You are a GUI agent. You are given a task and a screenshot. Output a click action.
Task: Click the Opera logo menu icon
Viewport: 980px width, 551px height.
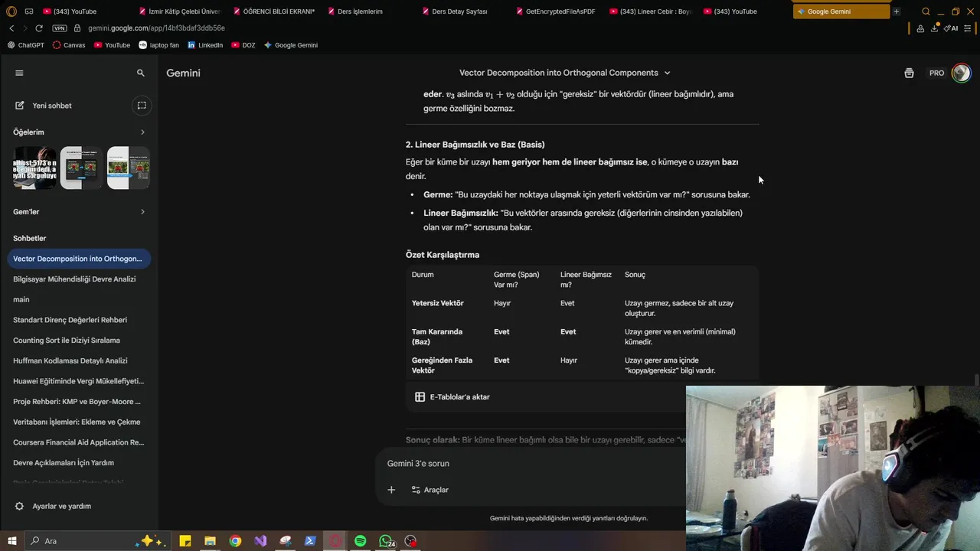click(x=11, y=11)
